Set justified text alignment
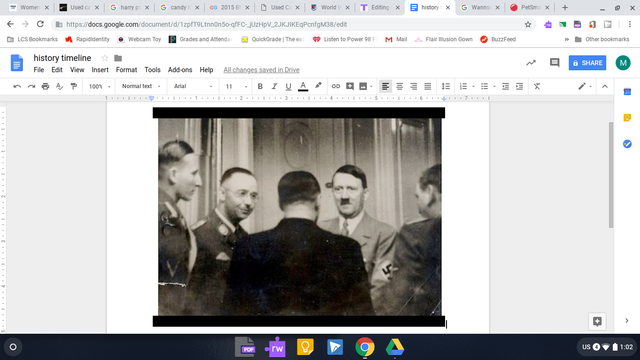Viewport: 640px width, 360px height. (427, 86)
